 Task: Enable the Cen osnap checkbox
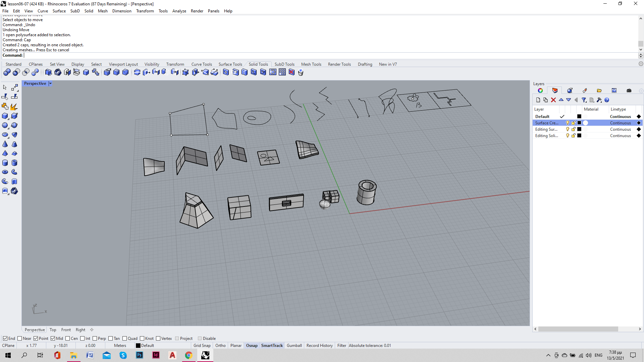68,339
